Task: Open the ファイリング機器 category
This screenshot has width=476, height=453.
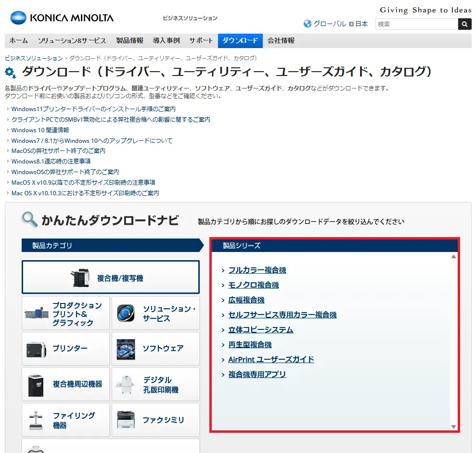Action: pyautogui.click(x=66, y=420)
